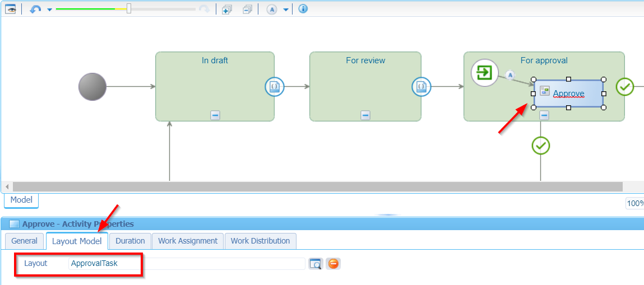Select the Approve activity node
This screenshot has height=285, width=644.
point(568,93)
